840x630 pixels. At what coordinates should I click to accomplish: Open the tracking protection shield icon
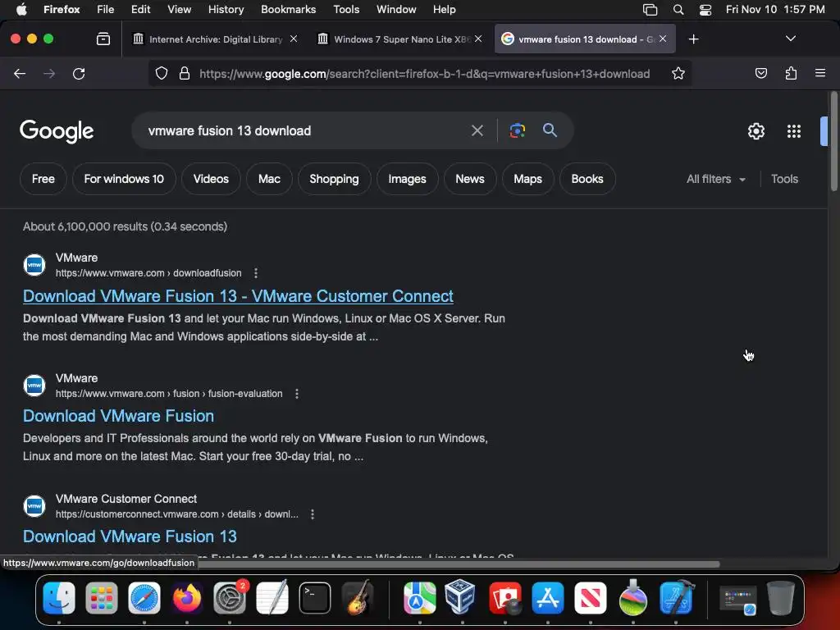click(x=162, y=73)
